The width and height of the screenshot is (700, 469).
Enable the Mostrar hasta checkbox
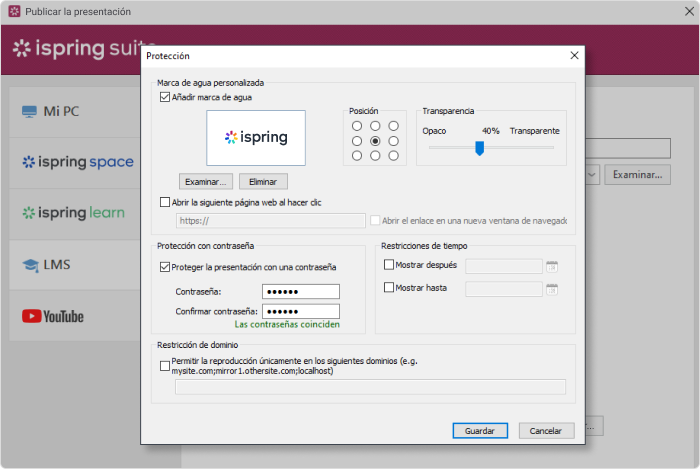tap(389, 287)
